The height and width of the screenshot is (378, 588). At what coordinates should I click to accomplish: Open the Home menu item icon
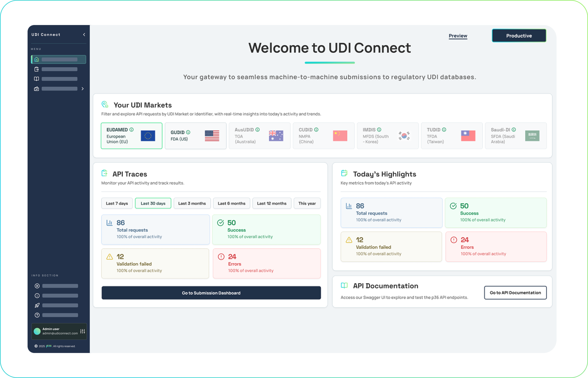pos(37,59)
